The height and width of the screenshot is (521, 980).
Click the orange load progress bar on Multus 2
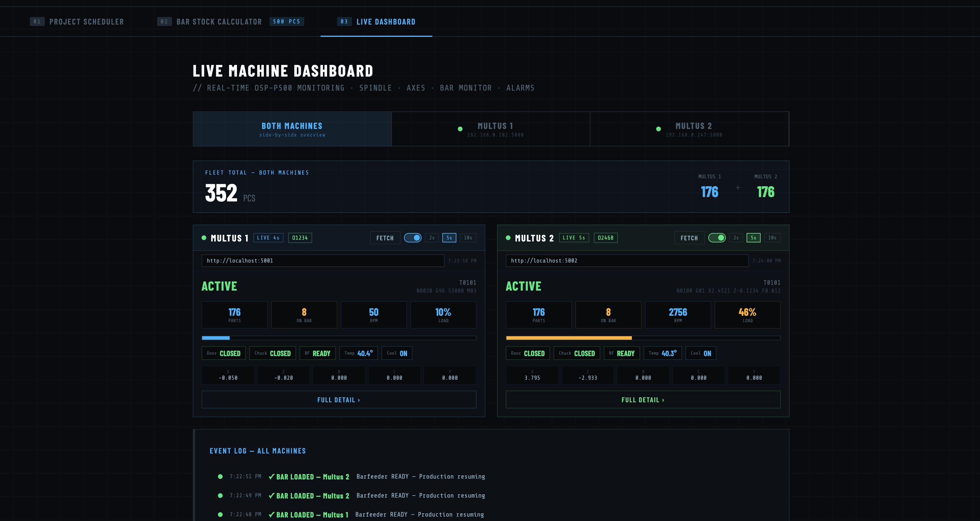tap(568, 338)
